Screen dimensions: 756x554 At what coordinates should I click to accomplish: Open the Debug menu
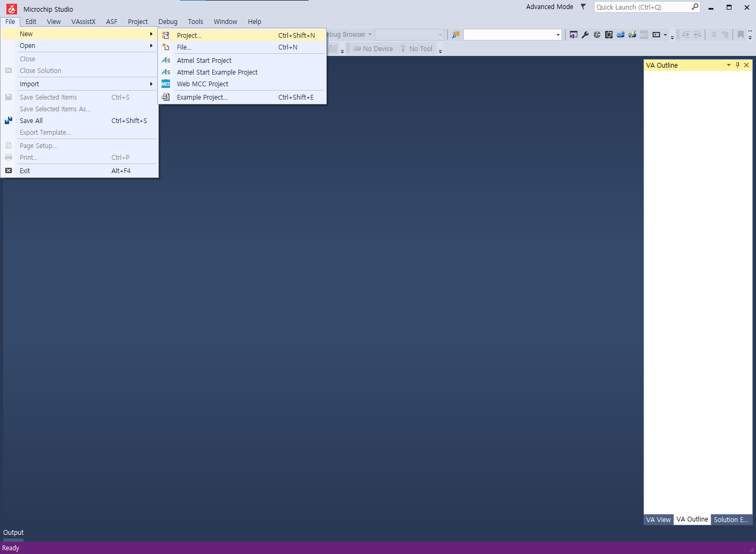pyautogui.click(x=168, y=21)
